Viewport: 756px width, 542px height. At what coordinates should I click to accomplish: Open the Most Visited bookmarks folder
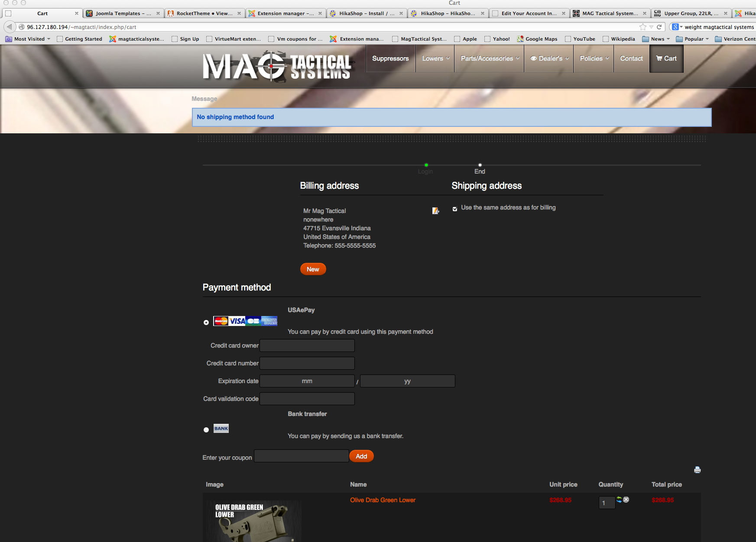tap(28, 39)
